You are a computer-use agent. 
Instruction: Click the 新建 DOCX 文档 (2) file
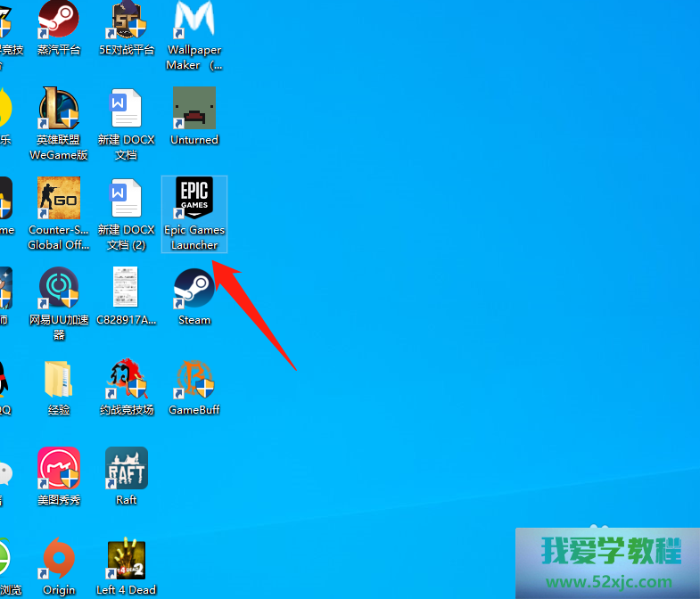(127, 198)
